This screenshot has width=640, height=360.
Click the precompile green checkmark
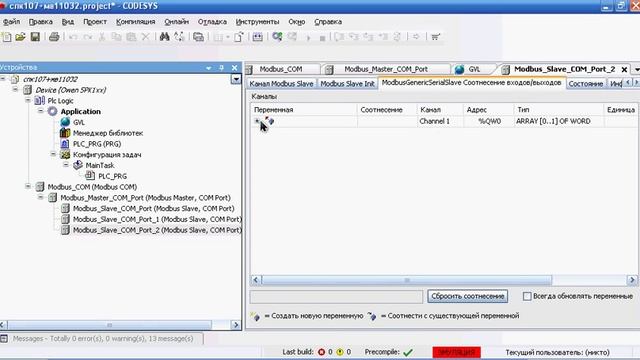click(x=408, y=352)
